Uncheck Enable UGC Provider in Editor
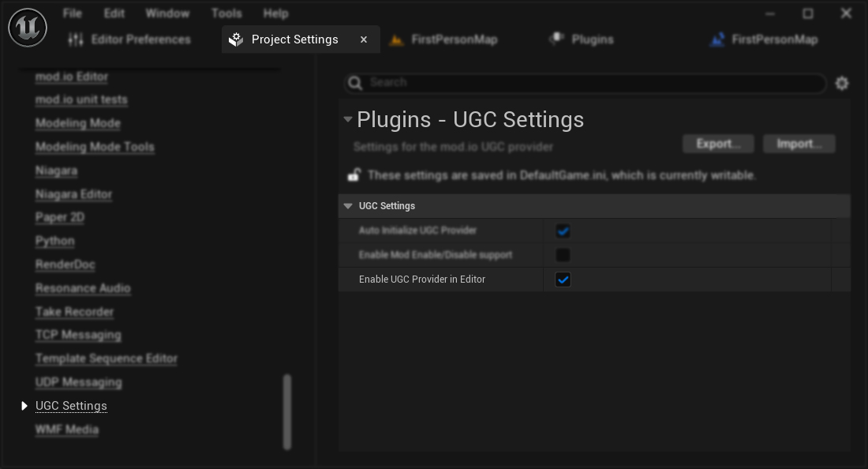The width and height of the screenshot is (868, 469). point(563,280)
